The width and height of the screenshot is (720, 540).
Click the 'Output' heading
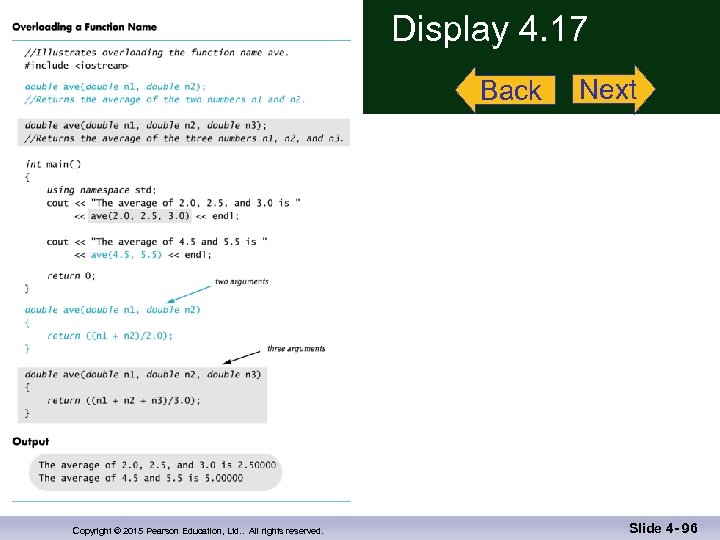[x=31, y=442]
